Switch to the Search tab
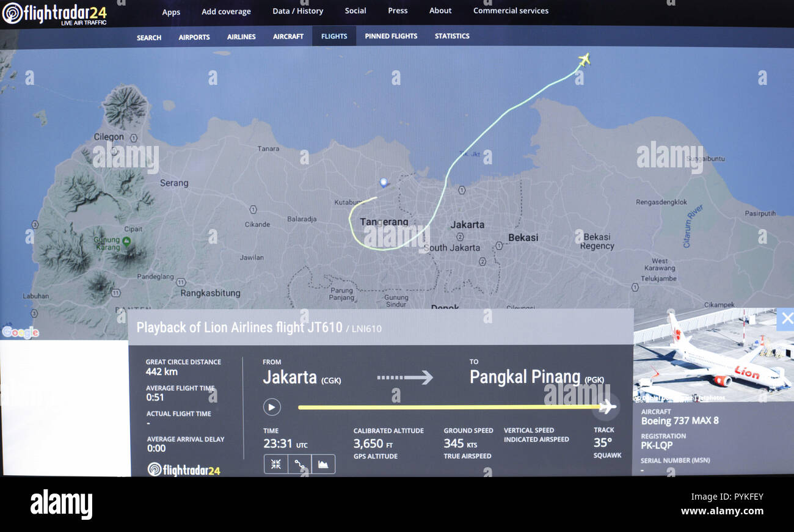 point(149,37)
